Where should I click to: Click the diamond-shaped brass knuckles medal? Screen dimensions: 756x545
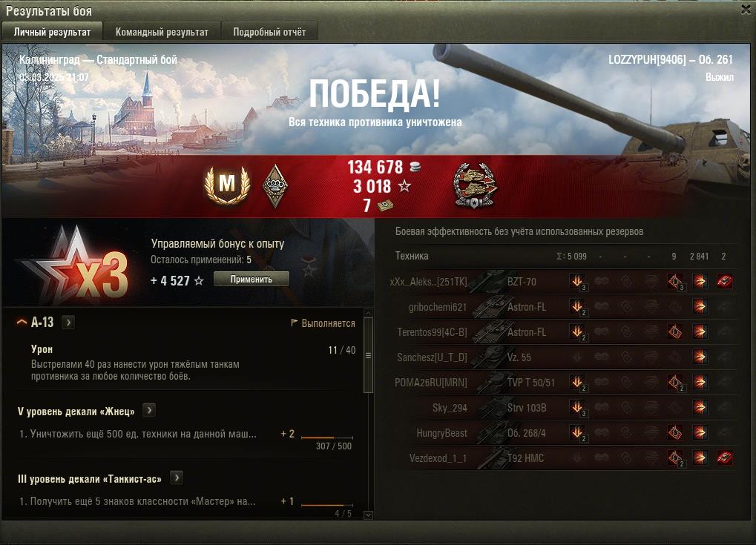275,186
